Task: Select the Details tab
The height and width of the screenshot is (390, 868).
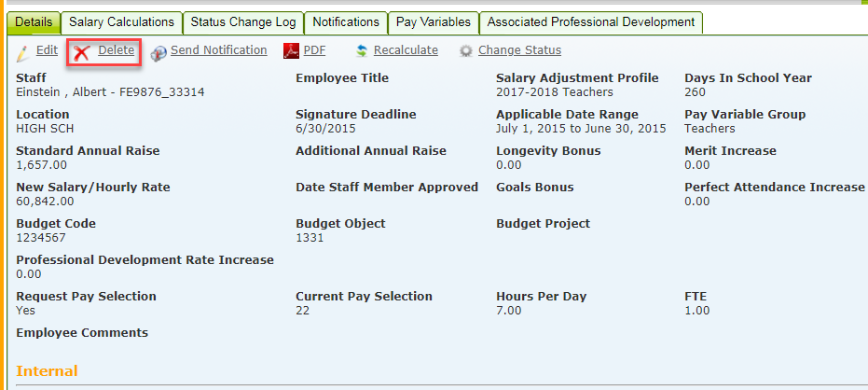Action: point(34,22)
